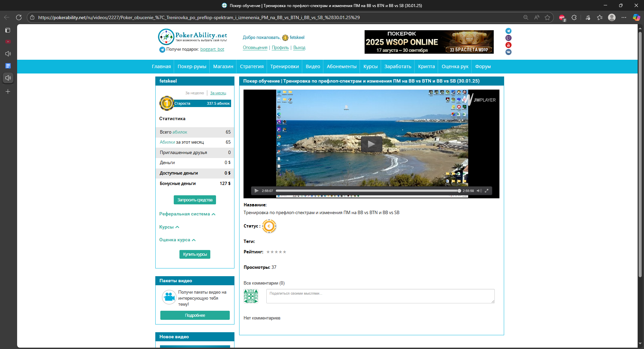Click the browser back arrow
The height and width of the screenshot is (349, 644).
pos(7,17)
